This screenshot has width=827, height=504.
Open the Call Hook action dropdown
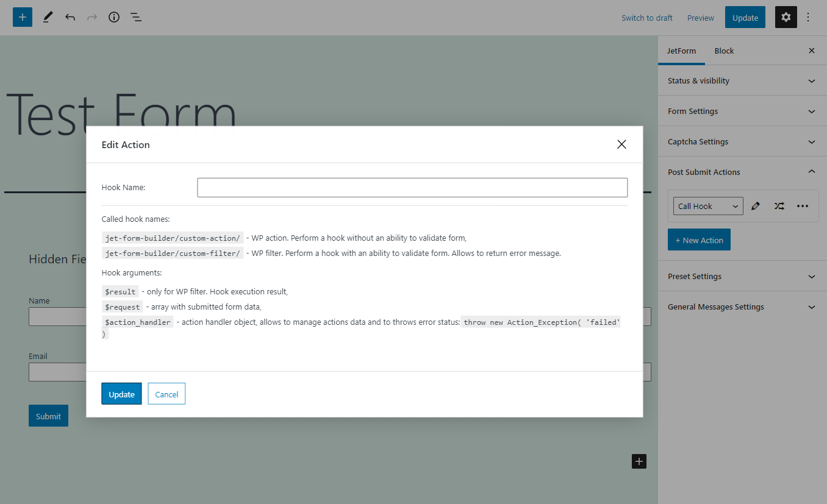[x=708, y=206]
